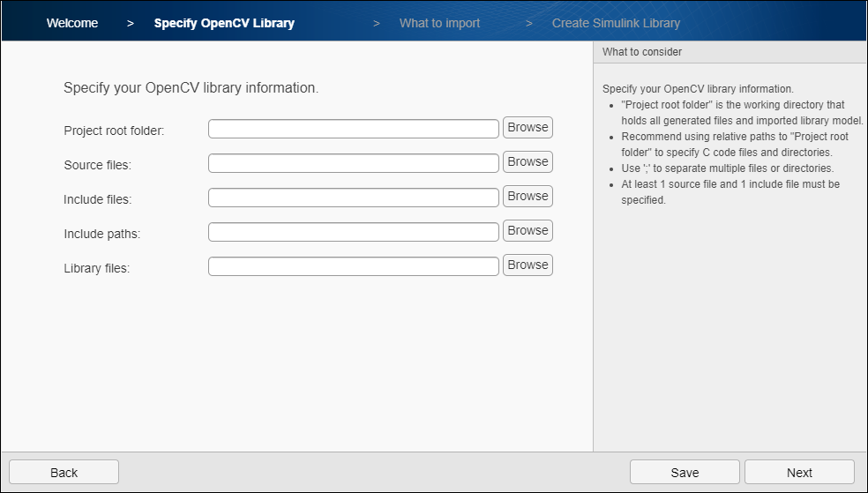Viewport: 868px width, 493px height.
Task: Hit Browse button for Include paths
Action: 528,231
